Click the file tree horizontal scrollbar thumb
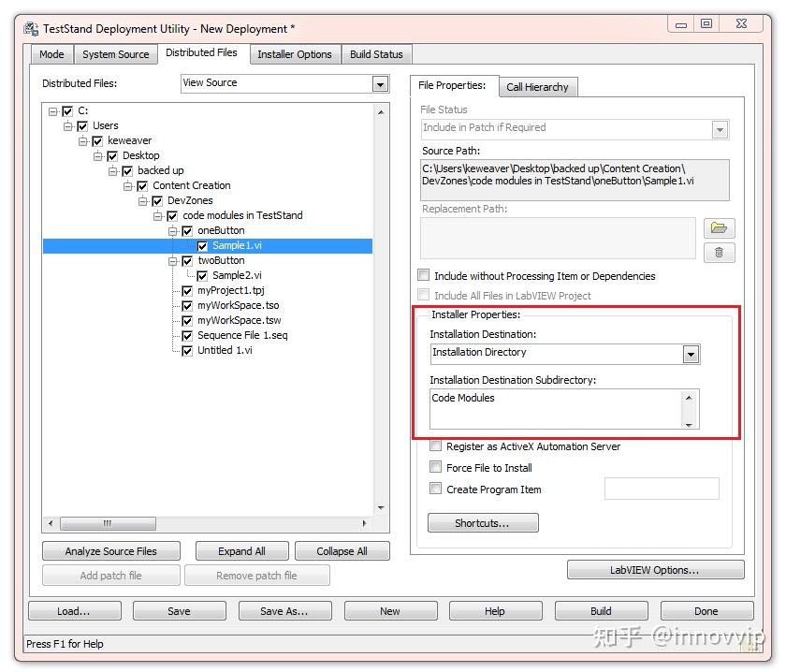The image size is (786, 672). pyautogui.click(x=108, y=523)
